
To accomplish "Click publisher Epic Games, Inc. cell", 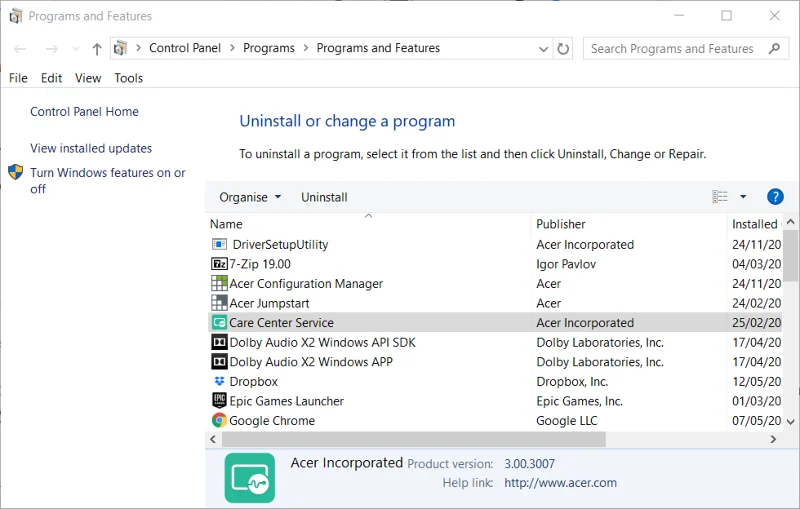I will (x=580, y=401).
